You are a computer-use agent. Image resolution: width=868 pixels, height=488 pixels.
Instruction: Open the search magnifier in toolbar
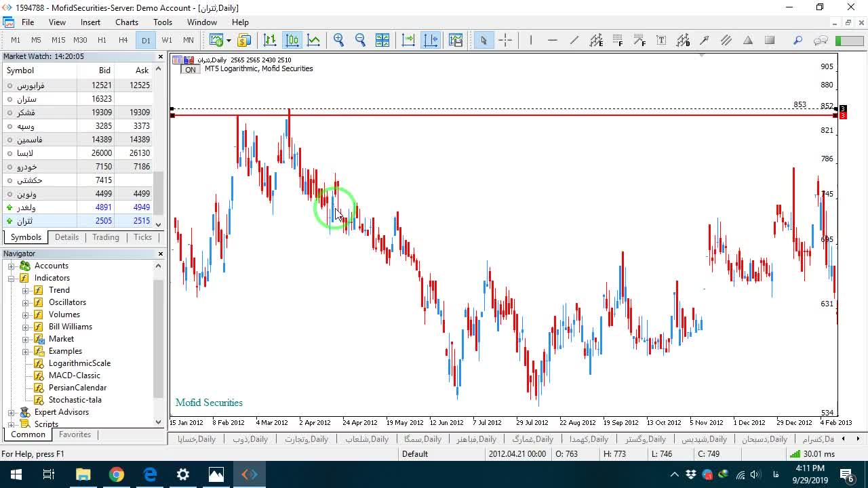pyautogui.click(x=798, y=40)
